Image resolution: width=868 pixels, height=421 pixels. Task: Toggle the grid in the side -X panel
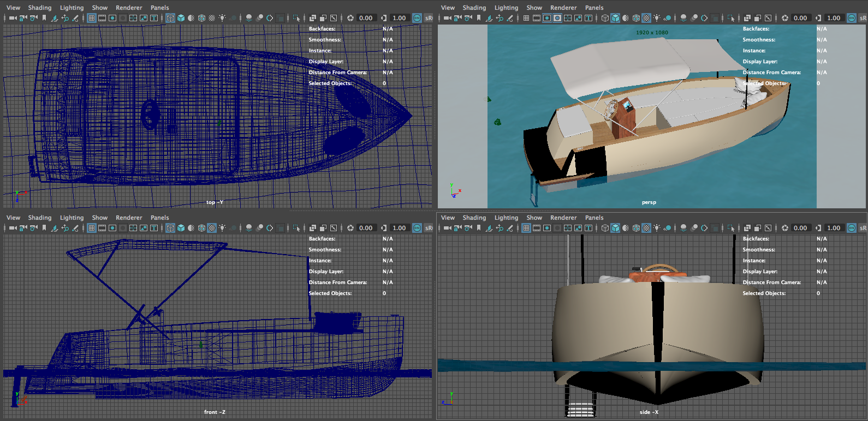tap(526, 228)
